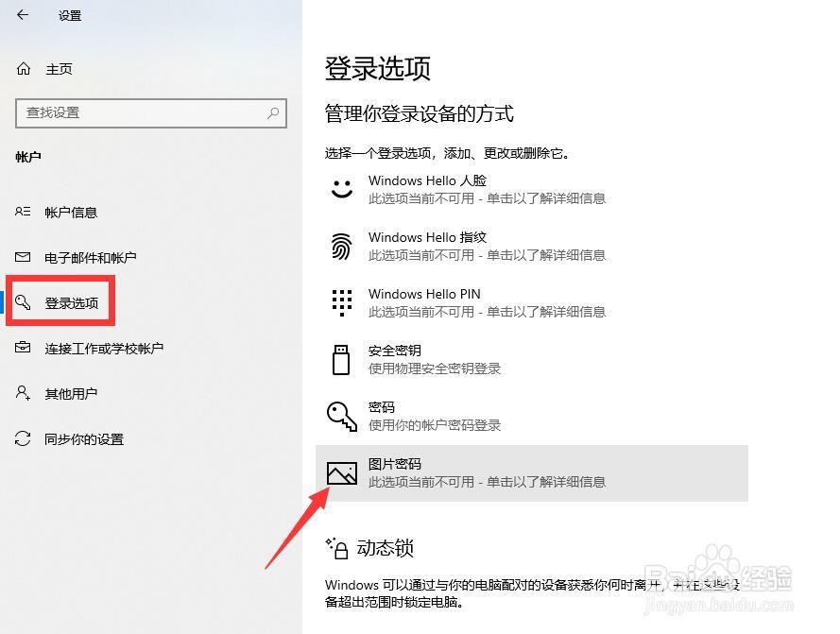Click the 登录选项 page title
Viewport: 840px width, 634px height.
(378, 69)
